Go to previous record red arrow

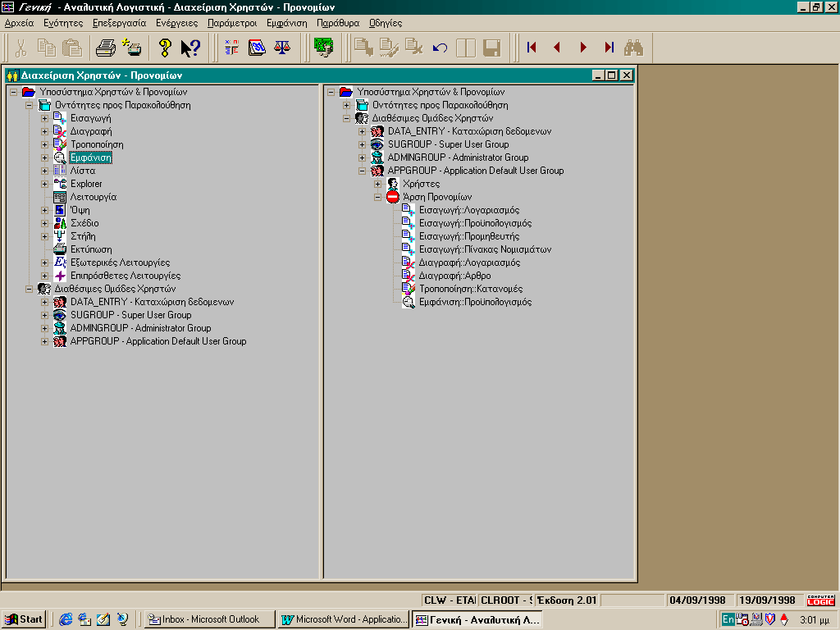[557, 47]
